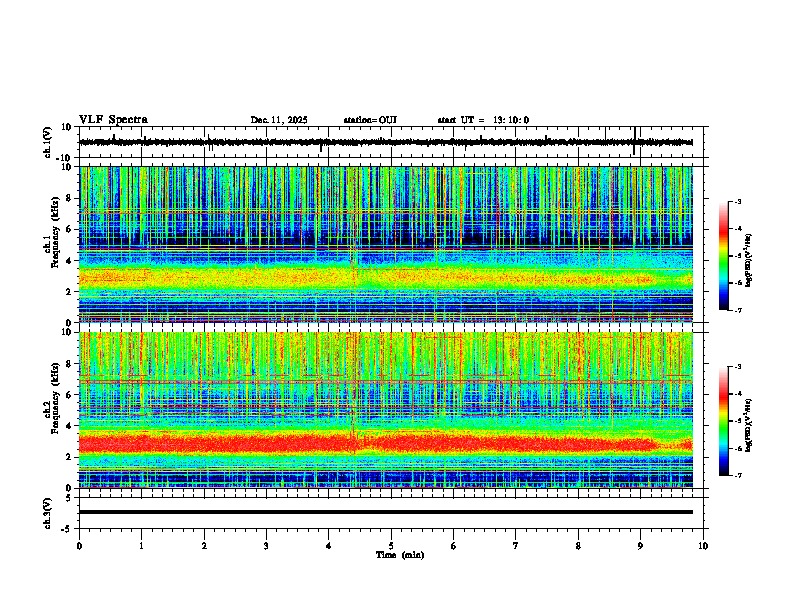Image resolution: width=792 pixels, height=612 pixels.
Task: Click the ch.2 "Frequency (kHz)" axis label
Action: tap(55, 397)
